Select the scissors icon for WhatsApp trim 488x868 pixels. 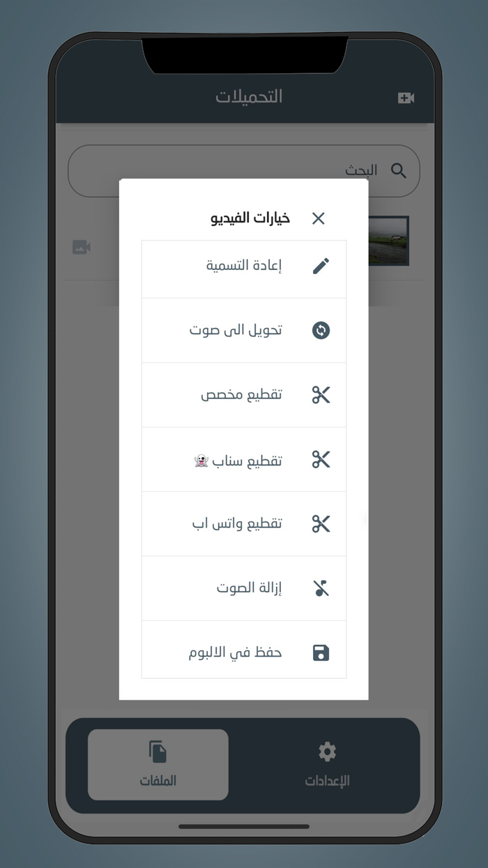(x=321, y=523)
